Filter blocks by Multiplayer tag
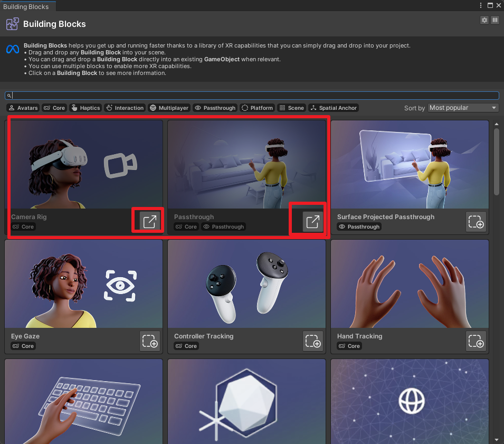This screenshot has height=444, width=504. (x=169, y=108)
